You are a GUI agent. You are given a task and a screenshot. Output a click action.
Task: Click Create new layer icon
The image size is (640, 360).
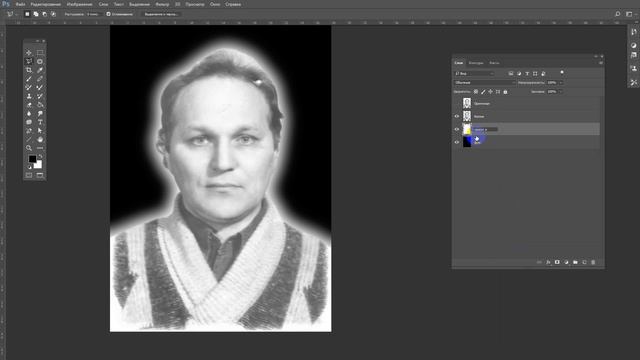click(x=584, y=262)
